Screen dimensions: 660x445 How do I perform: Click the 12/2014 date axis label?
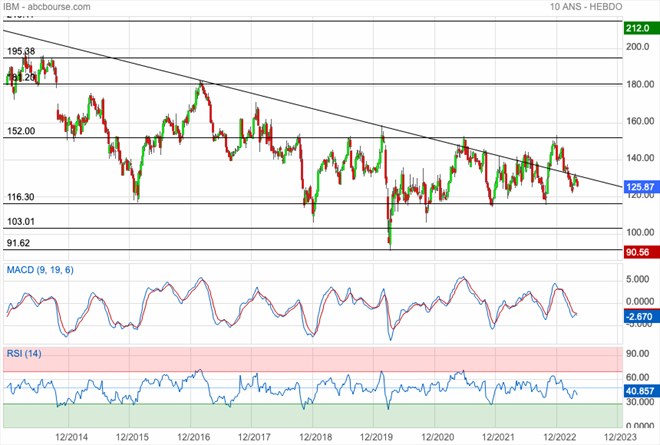72,437
